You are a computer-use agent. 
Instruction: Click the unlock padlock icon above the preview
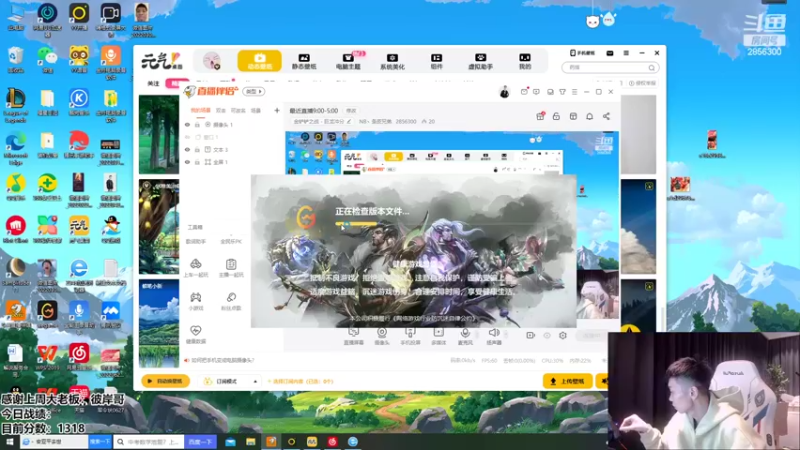(556, 116)
